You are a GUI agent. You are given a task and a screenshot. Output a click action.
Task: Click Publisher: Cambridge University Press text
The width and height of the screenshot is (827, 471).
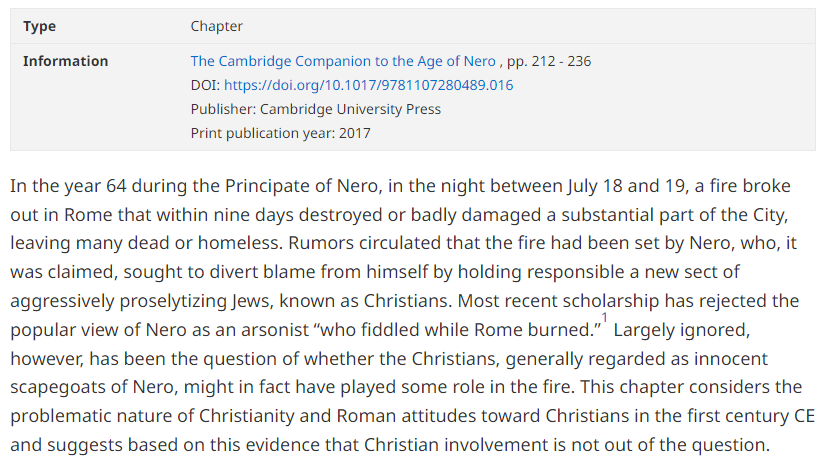click(315, 109)
